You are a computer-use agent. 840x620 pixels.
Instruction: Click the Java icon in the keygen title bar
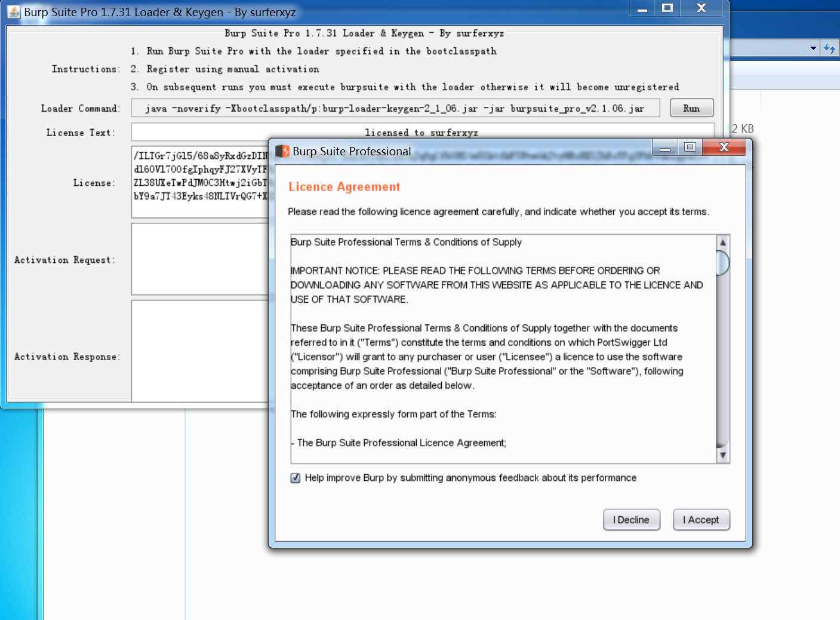click(14, 12)
